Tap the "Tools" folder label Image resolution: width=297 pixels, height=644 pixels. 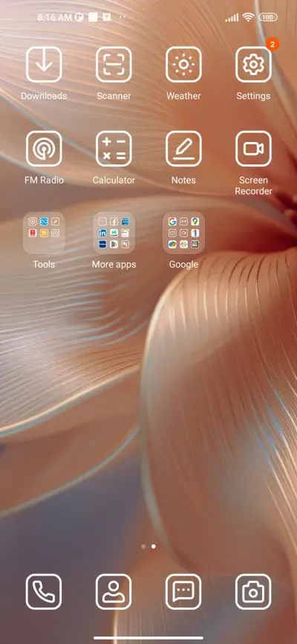(44, 265)
